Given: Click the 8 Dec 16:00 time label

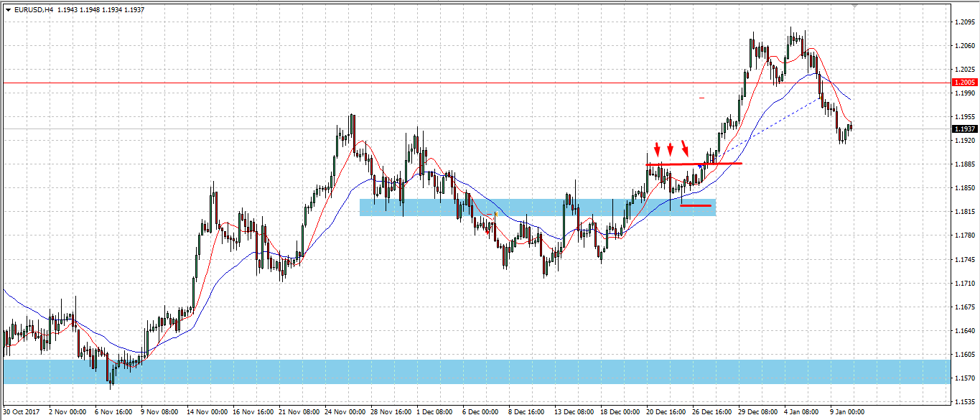Looking at the screenshot, I should [527, 412].
